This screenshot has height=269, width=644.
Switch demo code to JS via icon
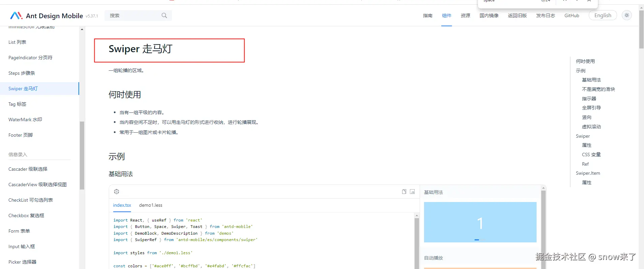point(412,192)
